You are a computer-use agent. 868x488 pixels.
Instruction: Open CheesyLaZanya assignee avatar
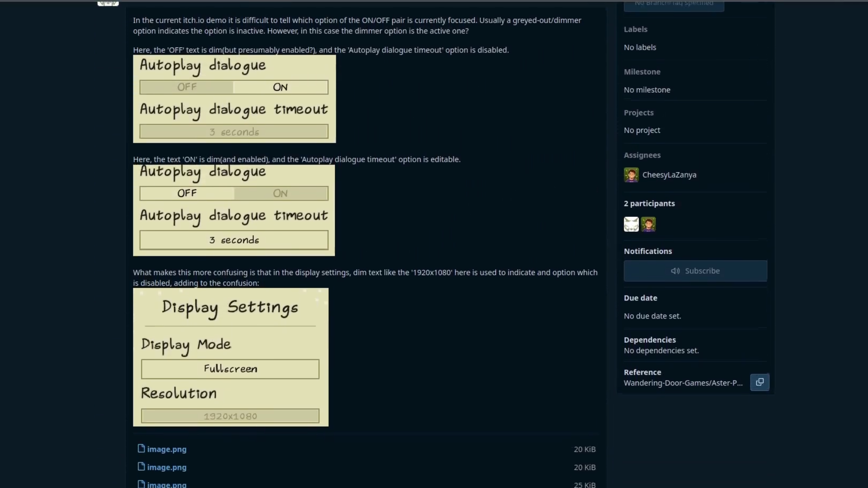coord(631,175)
